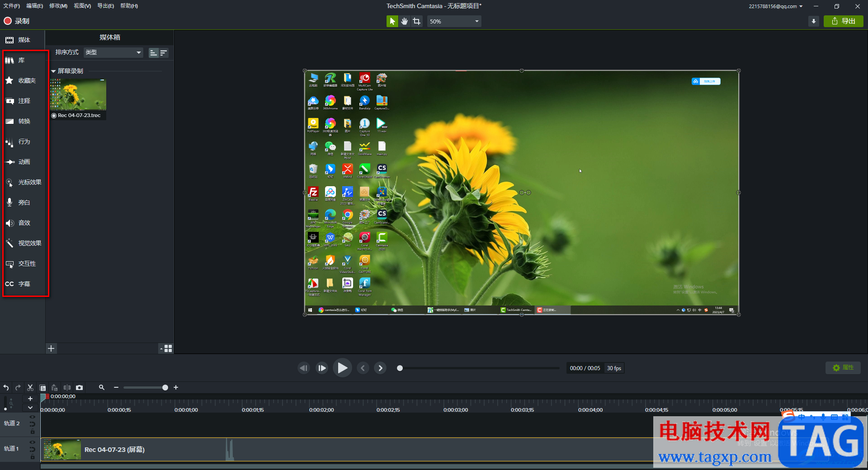
Task: Click the Redo arrow in timeline toolbar
Action: click(18, 387)
